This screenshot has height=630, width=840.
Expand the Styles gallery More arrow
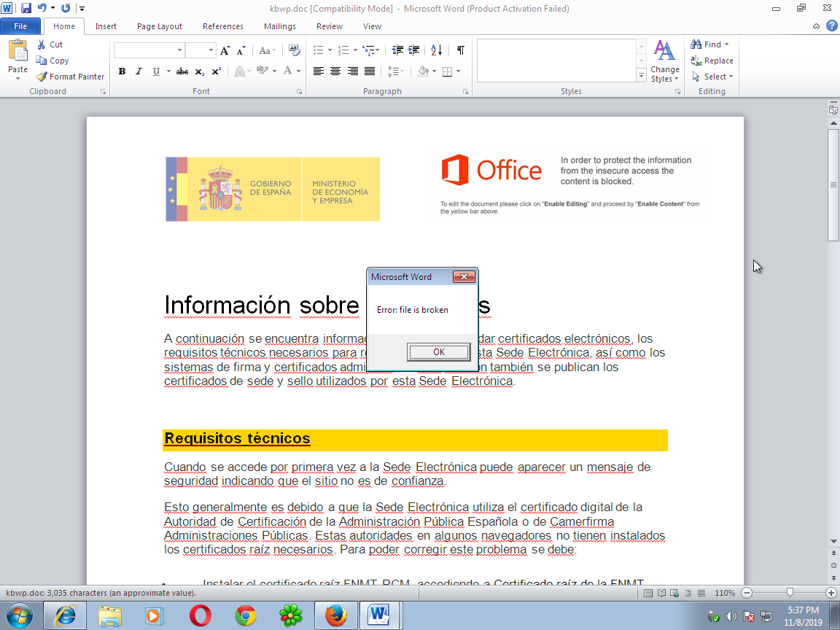point(641,76)
